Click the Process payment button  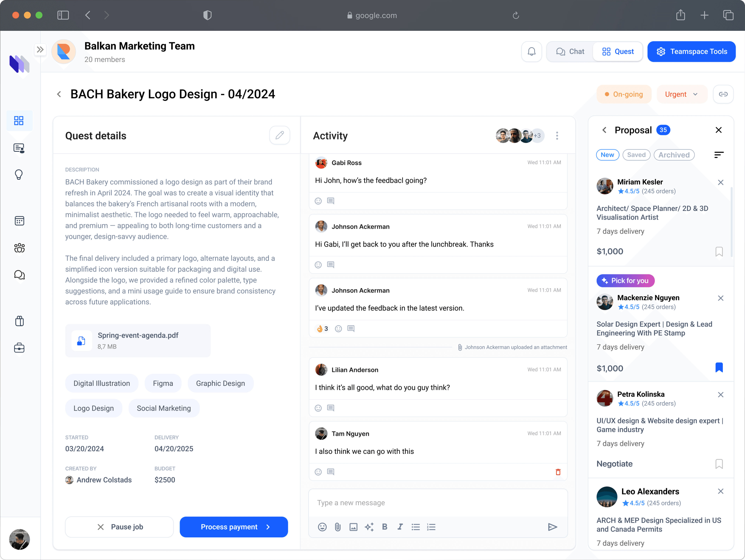(233, 527)
